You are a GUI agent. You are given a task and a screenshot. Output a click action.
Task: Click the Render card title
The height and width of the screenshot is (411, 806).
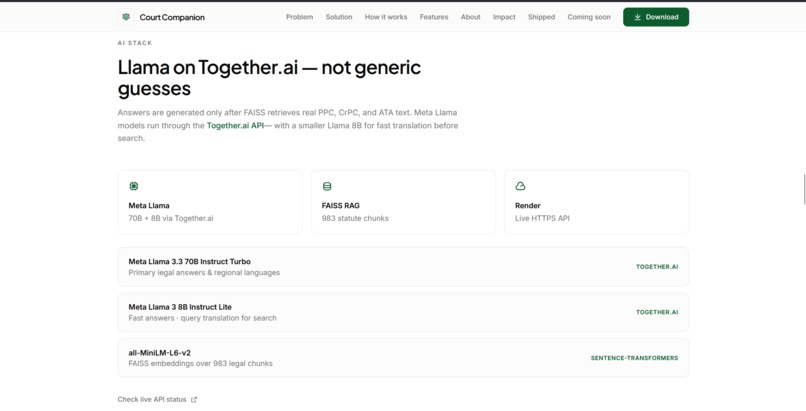(x=527, y=206)
